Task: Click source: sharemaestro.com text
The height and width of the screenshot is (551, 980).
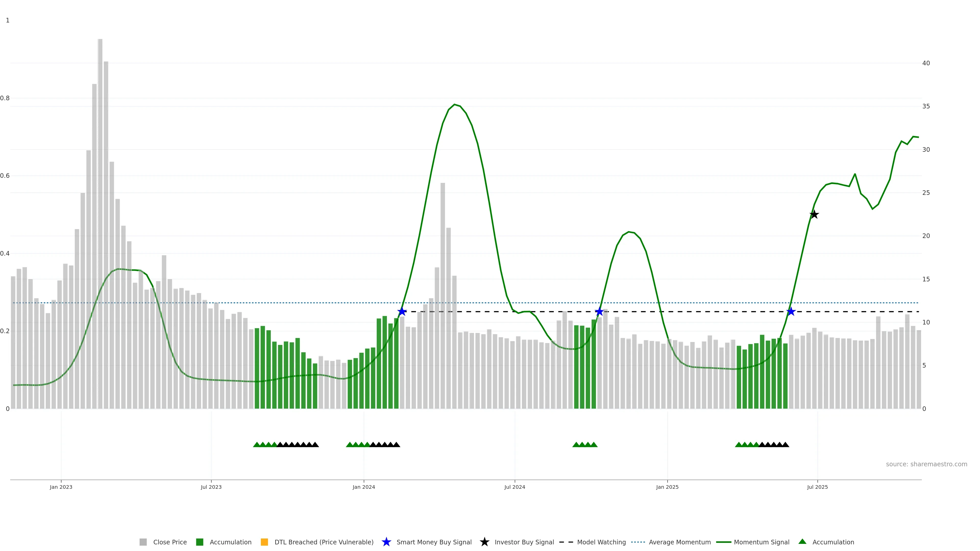Action: (926, 464)
